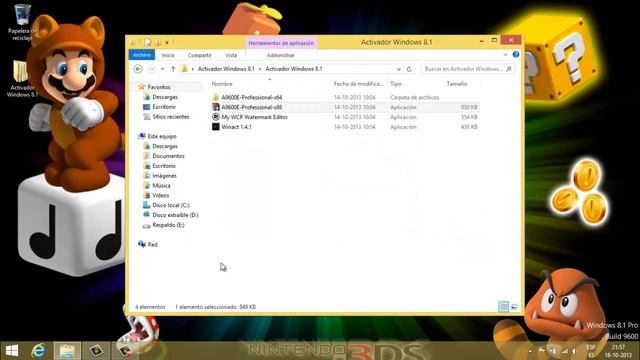640x360 pixels.
Task: Click New folder icon in quick access toolbar
Action: click(x=158, y=42)
